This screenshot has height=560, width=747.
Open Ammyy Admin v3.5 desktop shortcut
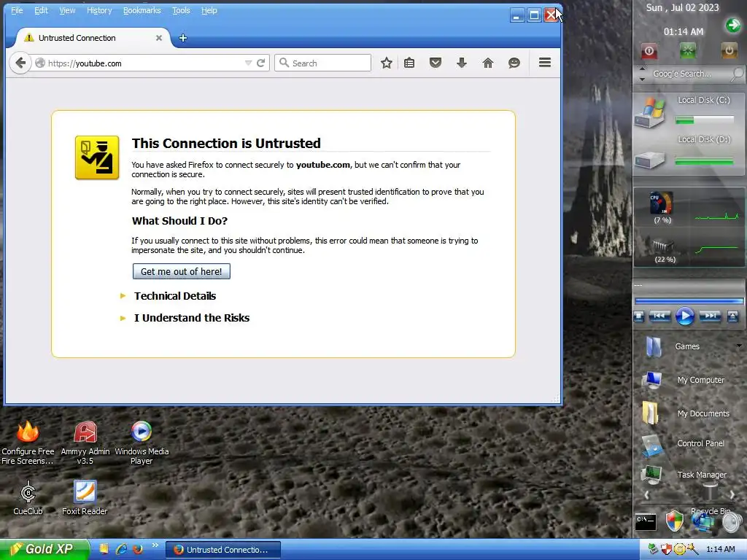point(85,443)
